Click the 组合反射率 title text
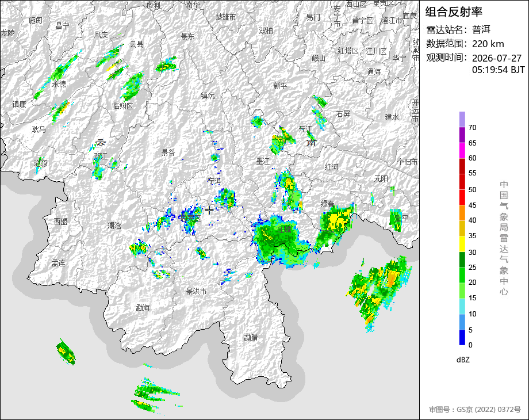The height and width of the screenshot is (420, 529). click(454, 12)
